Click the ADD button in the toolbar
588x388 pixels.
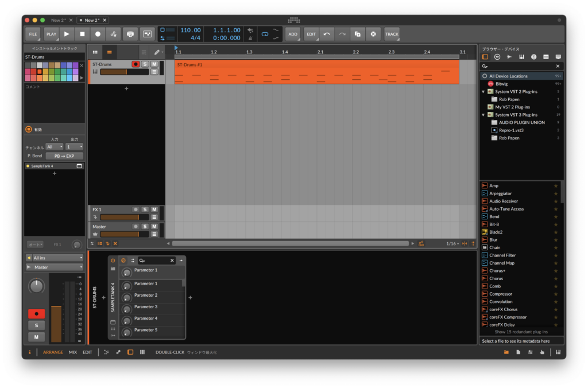pos(293,34)
